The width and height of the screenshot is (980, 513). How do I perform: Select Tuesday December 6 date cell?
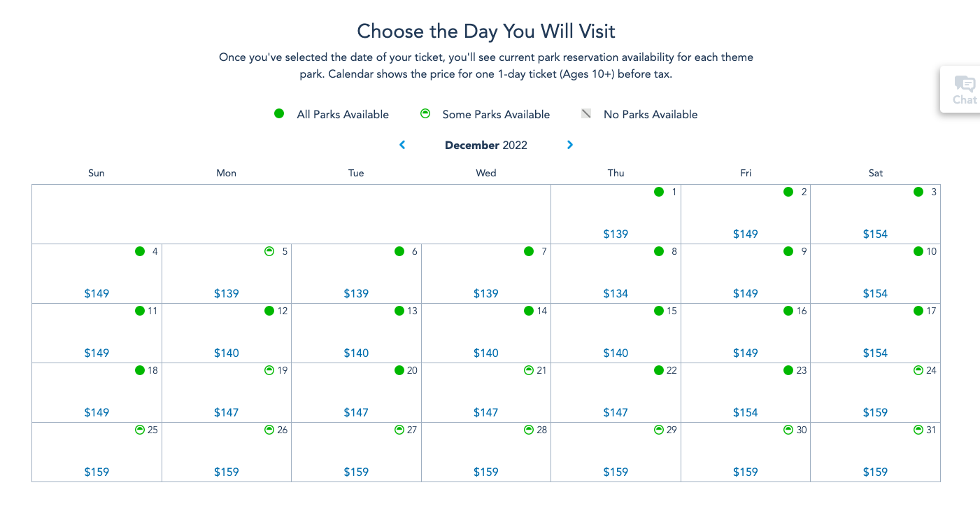coord(356,274)
